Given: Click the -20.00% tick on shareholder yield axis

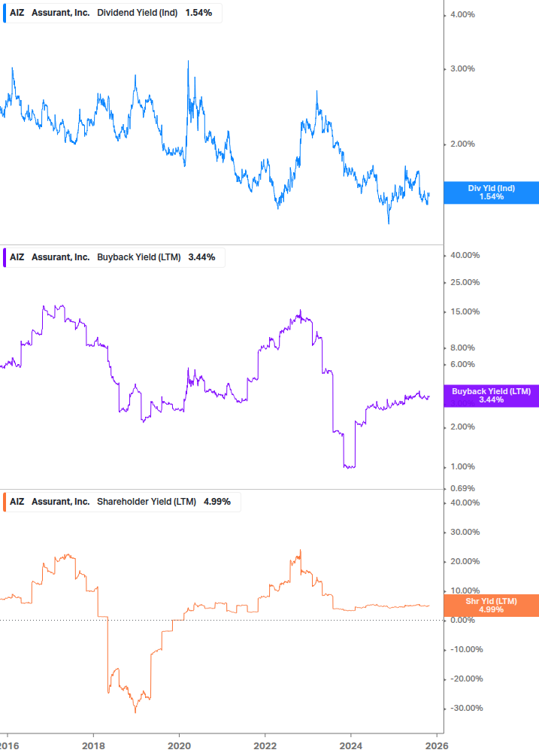Looking at the screenshot, I should [x=466, y=679].
